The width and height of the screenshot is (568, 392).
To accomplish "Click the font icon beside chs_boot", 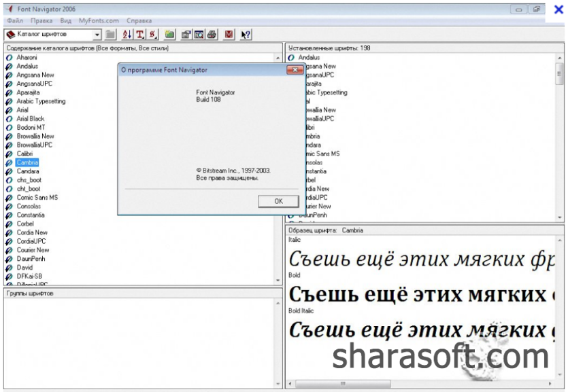I will (10, 180).
